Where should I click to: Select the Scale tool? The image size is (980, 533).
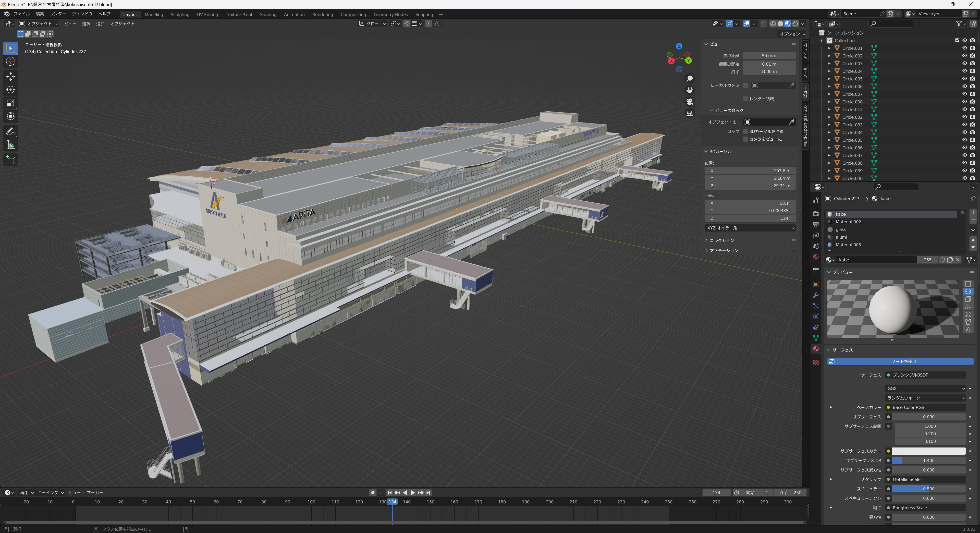pyautogui.click(x=11, y=103)
